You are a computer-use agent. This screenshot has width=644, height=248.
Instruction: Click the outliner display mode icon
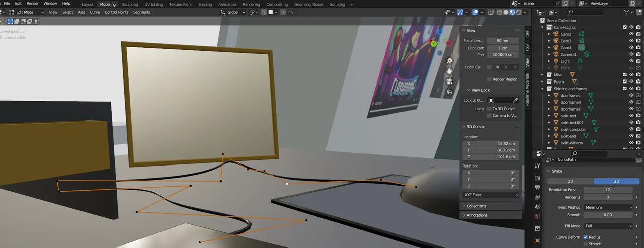click(554, 12)
